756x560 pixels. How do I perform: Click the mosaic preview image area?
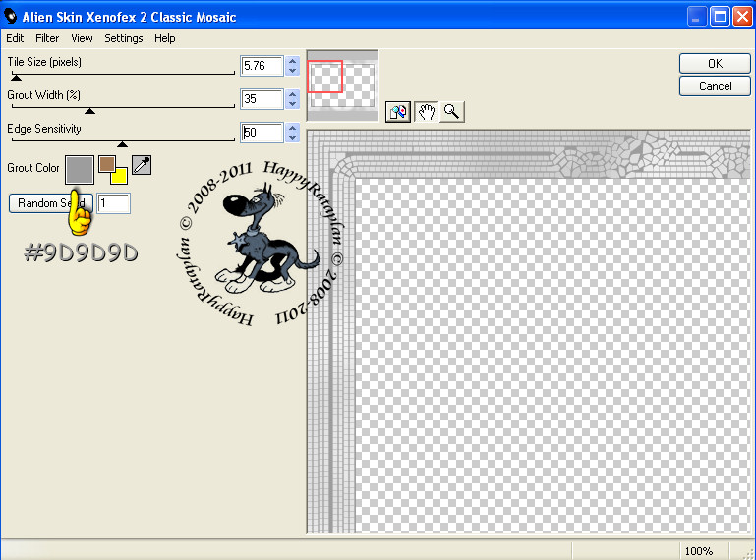529,332
